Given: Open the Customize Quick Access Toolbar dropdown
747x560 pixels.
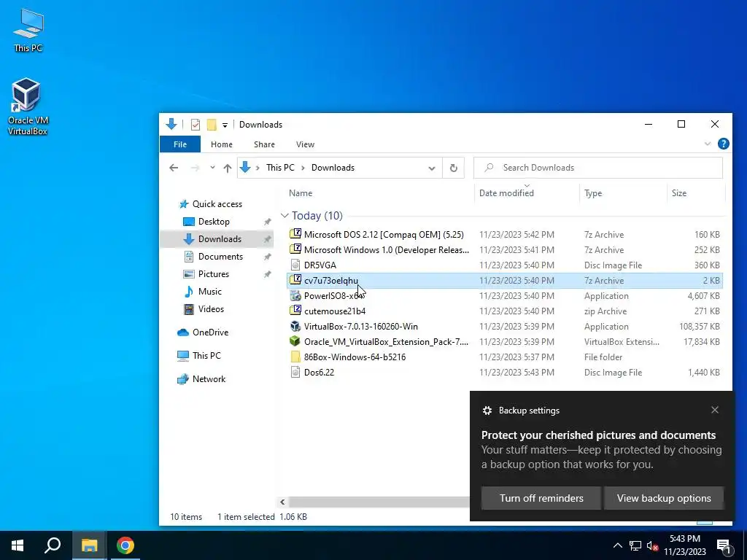Looking at the screenshot, I should pos(225,125).
